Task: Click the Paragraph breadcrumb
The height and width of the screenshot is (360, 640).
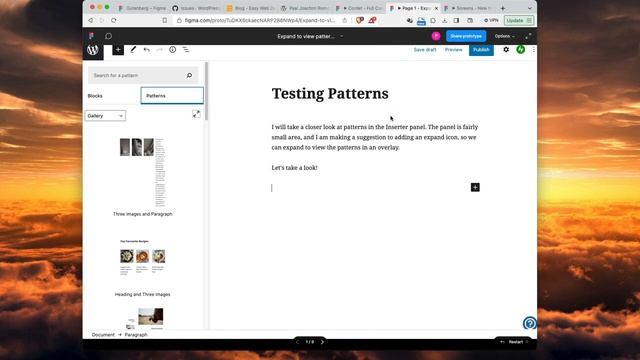Action: (136, 335)
